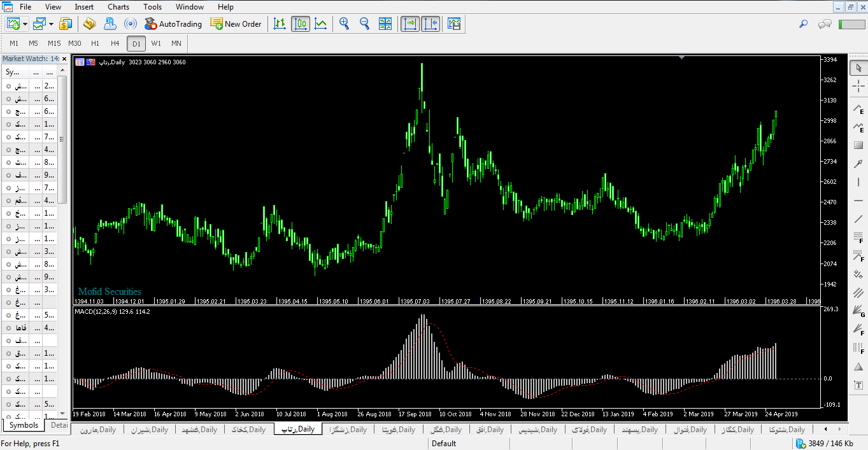Select the Rectangle drawing tool

[858, 145]
